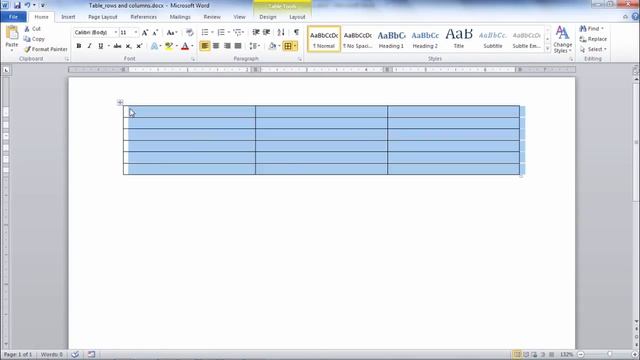Click the tab selector in ruler corner

click(6, 70)
